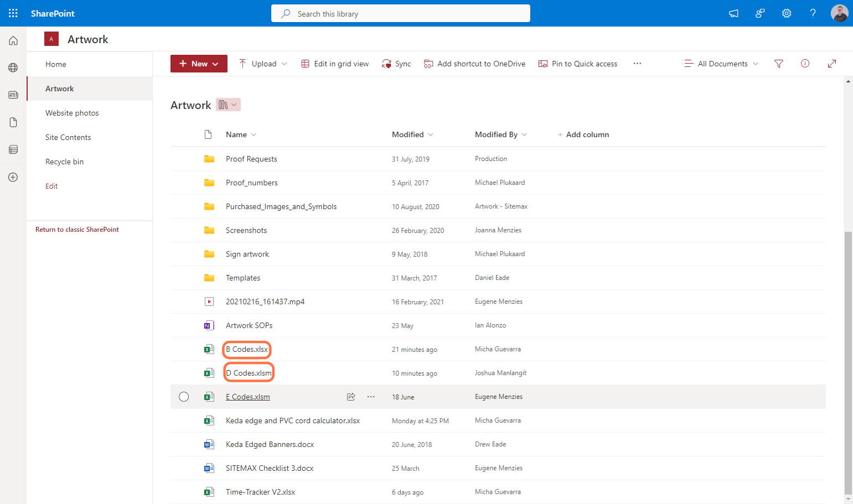This screenshot has height=504, width=853.
Task: Click Edit link in side navigation
Action: click(51, 186)
